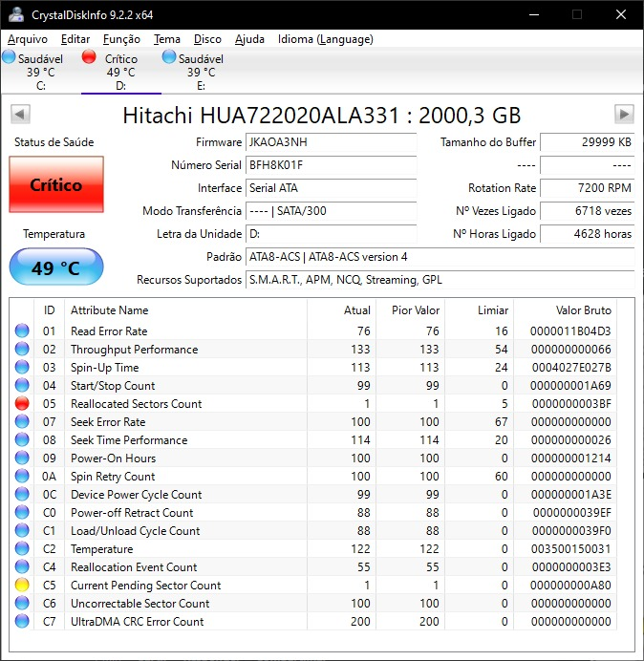Click the Recursos Suportados field
Screen dimensions: 644x661
(x=440, y=280)
